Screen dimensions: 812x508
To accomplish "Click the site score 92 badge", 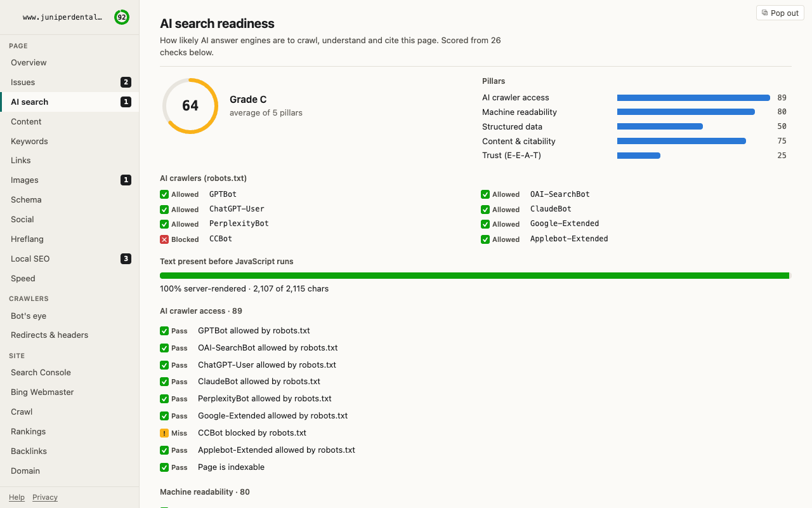I will point(121,17).
